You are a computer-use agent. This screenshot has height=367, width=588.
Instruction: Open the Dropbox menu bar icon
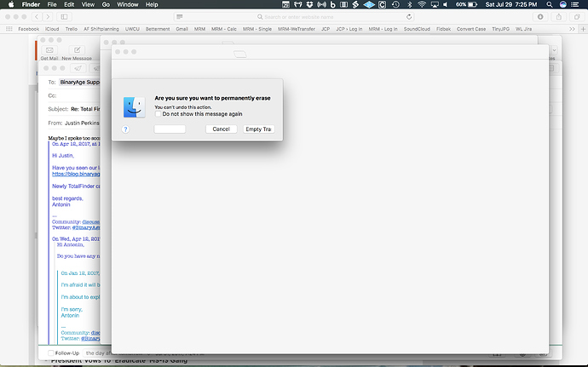tap(309, 4)
